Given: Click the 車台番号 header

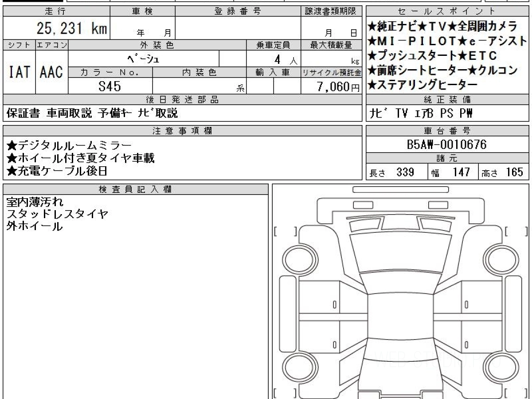Looking at the screenshot, I should (448, 130).
